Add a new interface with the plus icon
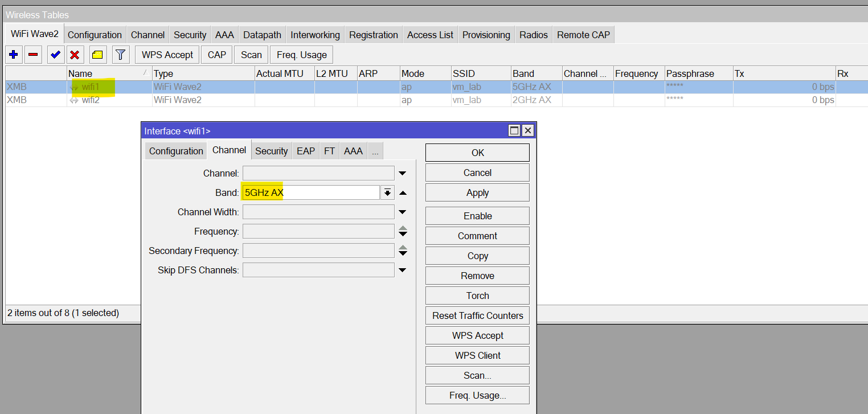The image size is (868, 414). tap(13, 54)
